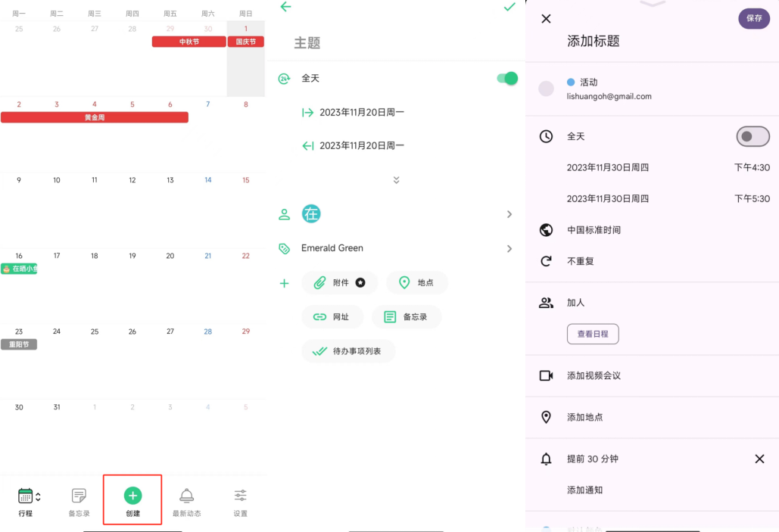This screenshot has width=779, height=532.
Task: Confirm with the green checkmark icon
Action: click(509, 7)
